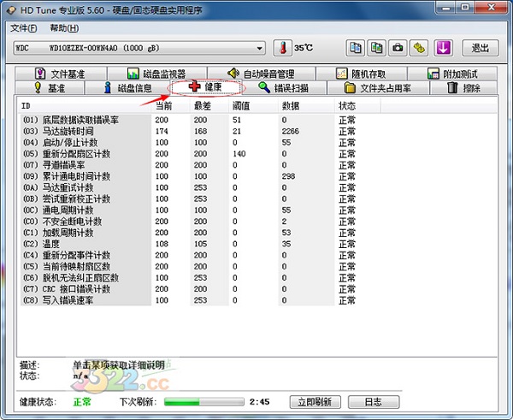Select the (C2) 温度 attribute row
This screenshot has height=420, width=513.
(77, 244)
